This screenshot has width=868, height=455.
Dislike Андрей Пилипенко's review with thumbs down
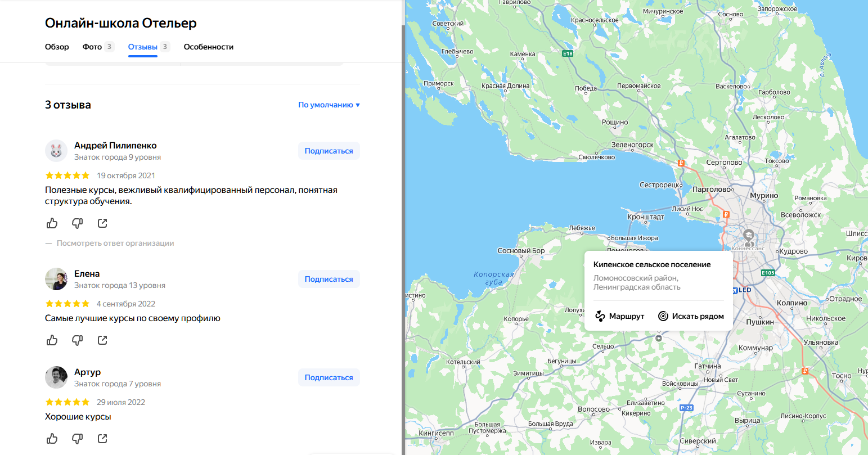click(78, 223)
